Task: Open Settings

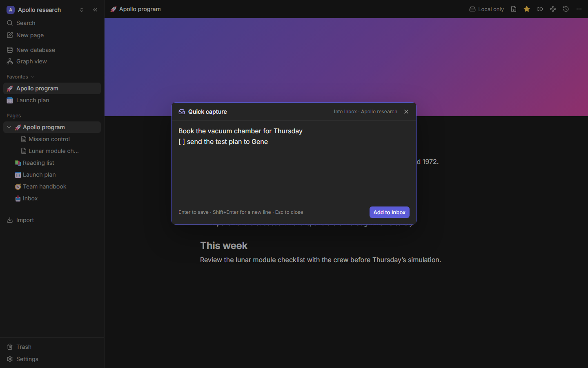Action: tap(52, 359)
